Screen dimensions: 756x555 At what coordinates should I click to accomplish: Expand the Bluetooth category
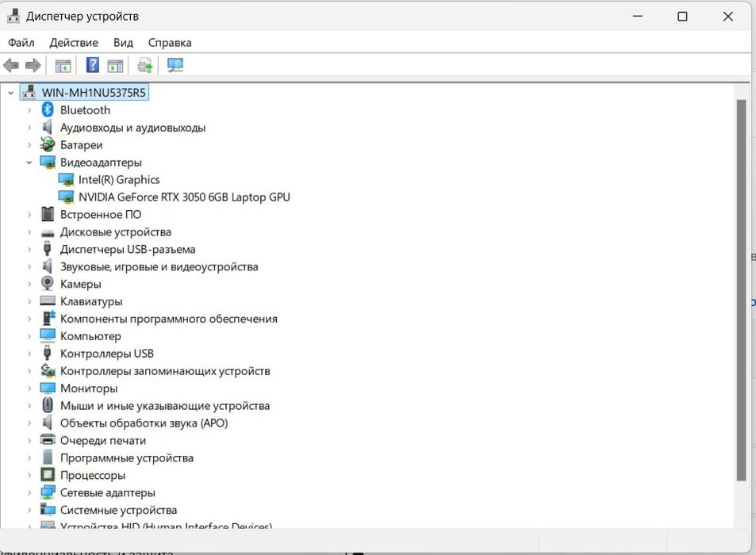click(29, 110)
